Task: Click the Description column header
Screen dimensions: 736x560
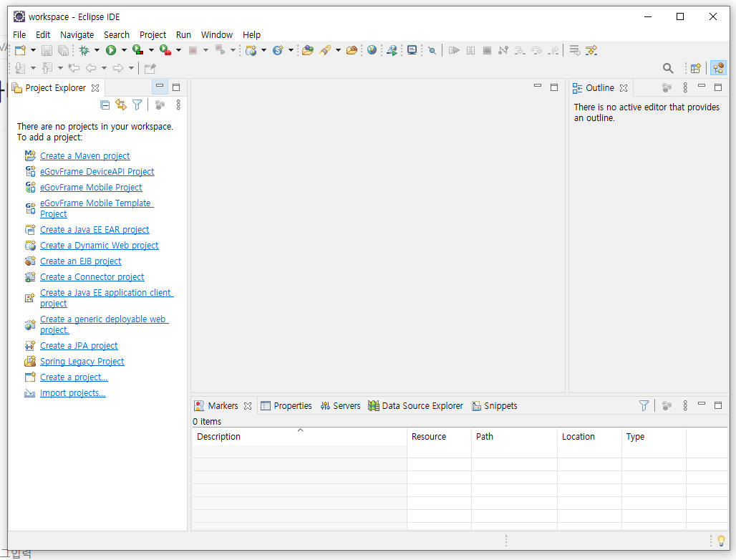Action: point(299,437)
